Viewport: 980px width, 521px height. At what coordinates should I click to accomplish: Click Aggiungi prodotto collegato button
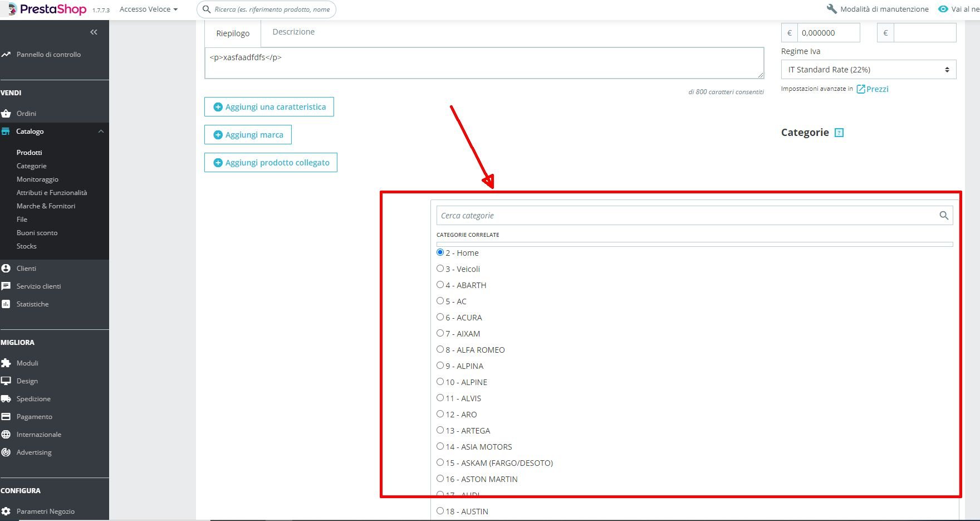tap(271, 163)
